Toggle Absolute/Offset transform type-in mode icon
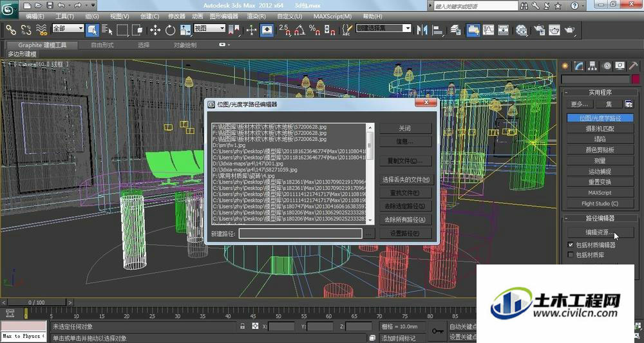The width and height of the screenshot is (644, 343). tap(255, 326)
